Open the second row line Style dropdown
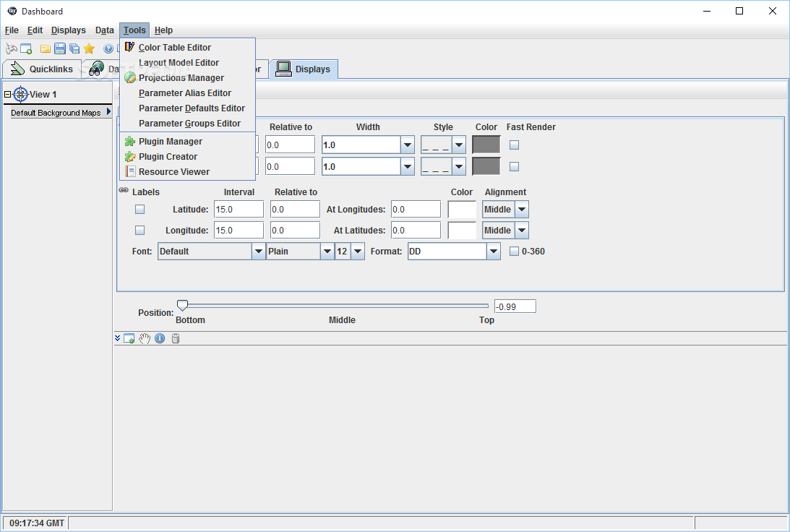This screenshot has height=532, width=790. pos(458,167)
